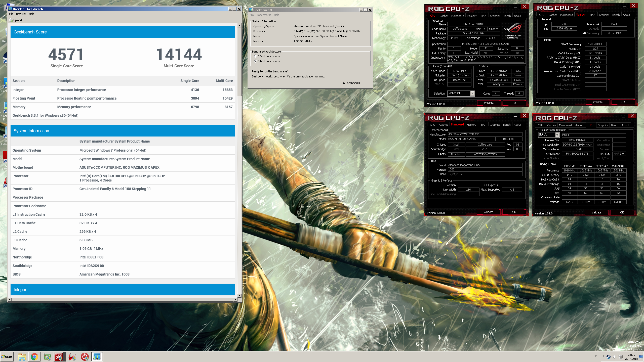Launch Google Chrome from the taskbar
The width and height of the screenshot is (644, 362).
point(34,356)
